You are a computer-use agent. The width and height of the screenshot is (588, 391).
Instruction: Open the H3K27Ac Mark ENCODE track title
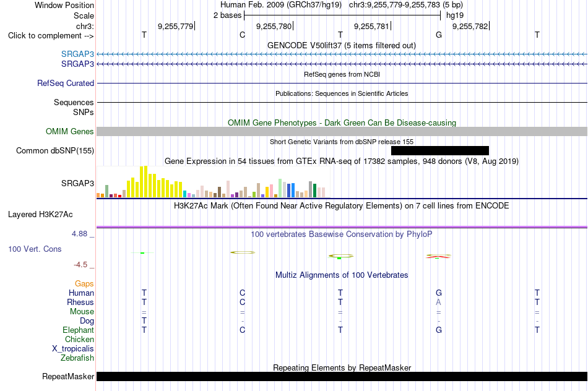pyautogui.click(x=342, y=206)
